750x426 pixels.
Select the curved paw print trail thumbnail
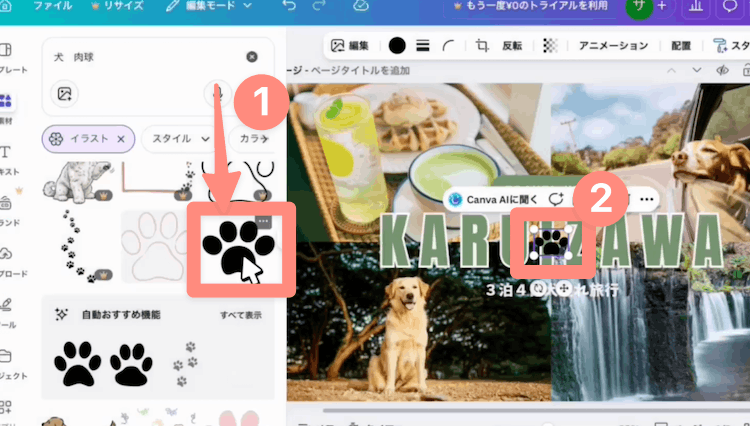77,246
